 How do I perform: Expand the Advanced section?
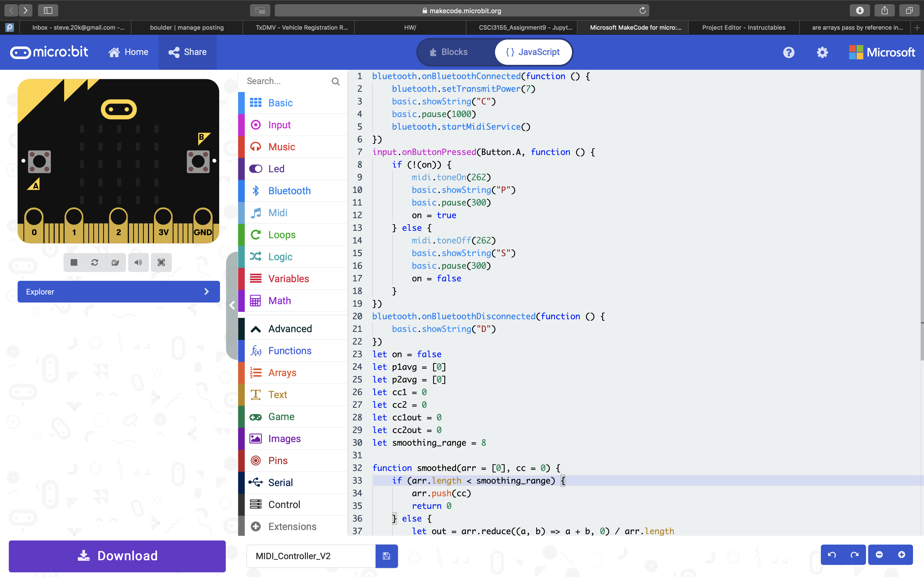click(290, 328)
